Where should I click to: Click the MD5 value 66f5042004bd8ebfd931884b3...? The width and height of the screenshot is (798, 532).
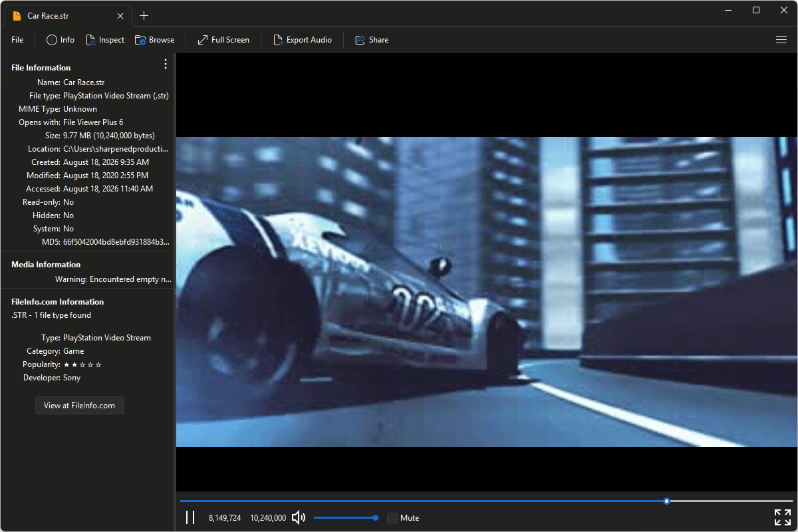pos(116,242)
